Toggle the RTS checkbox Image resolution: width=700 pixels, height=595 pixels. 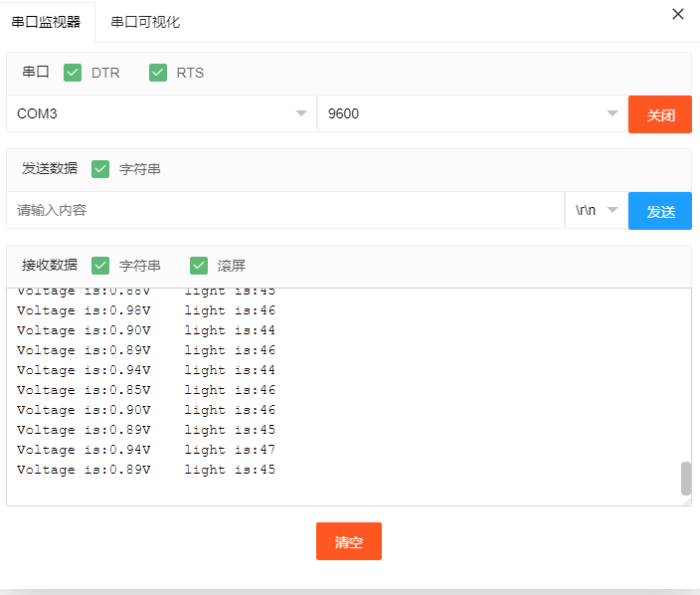click(158, 73)
